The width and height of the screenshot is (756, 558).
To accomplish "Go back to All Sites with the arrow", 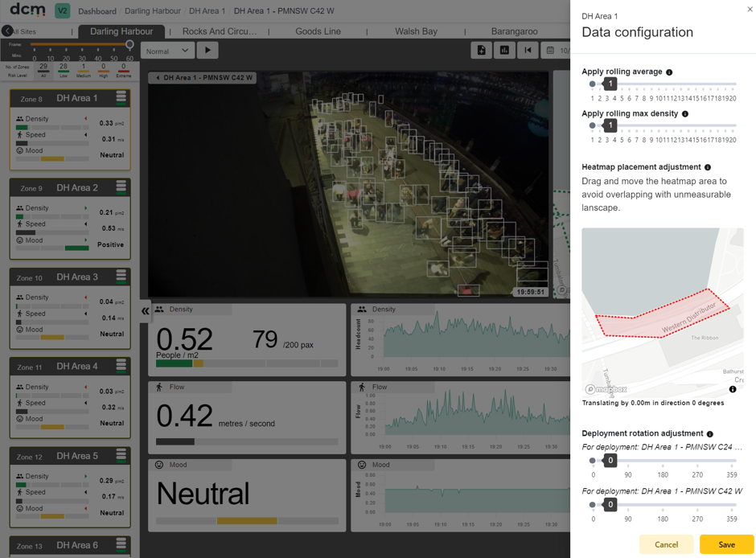I will (7, 31).
